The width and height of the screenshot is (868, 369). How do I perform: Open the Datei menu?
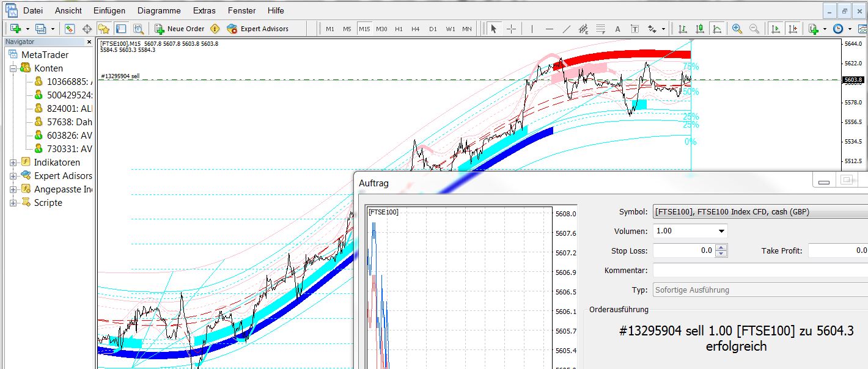(33, 10)
